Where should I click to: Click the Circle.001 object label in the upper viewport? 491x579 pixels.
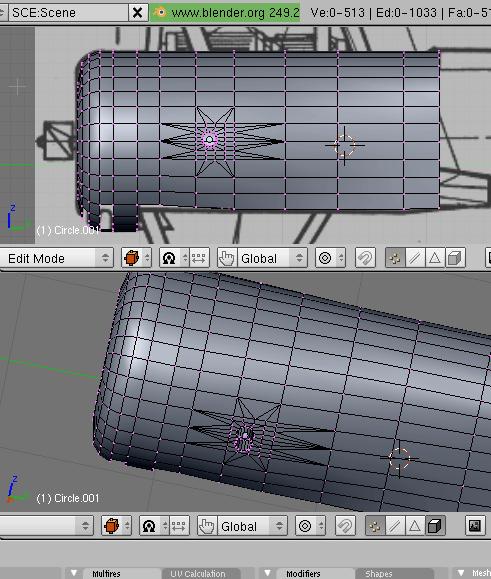click(68, 230)
